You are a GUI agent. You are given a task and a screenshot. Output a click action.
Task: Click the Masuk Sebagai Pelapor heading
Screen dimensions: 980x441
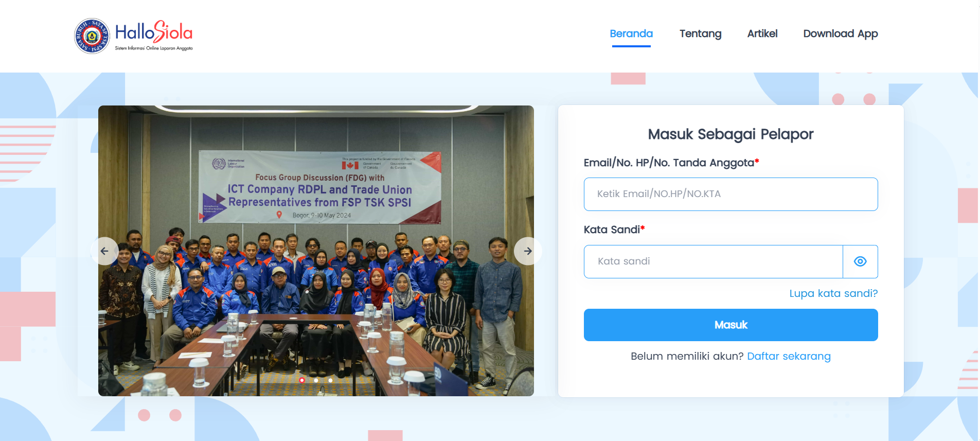coord(730,134)
